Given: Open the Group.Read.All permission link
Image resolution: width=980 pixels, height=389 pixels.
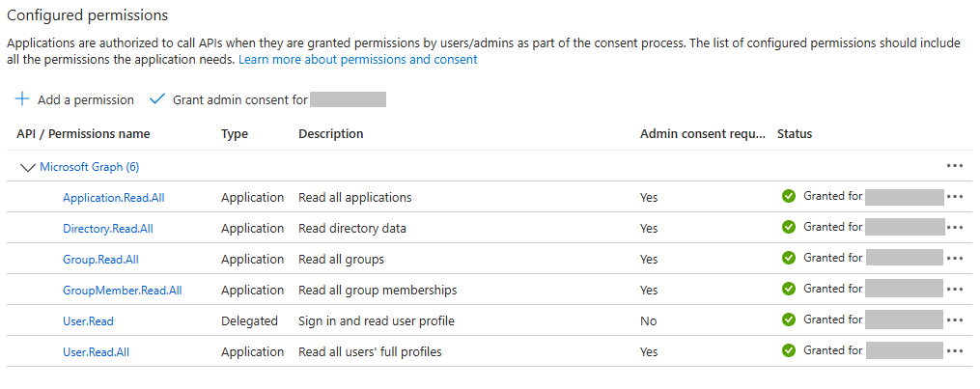Looking at the screenshot, I should 100,260.
